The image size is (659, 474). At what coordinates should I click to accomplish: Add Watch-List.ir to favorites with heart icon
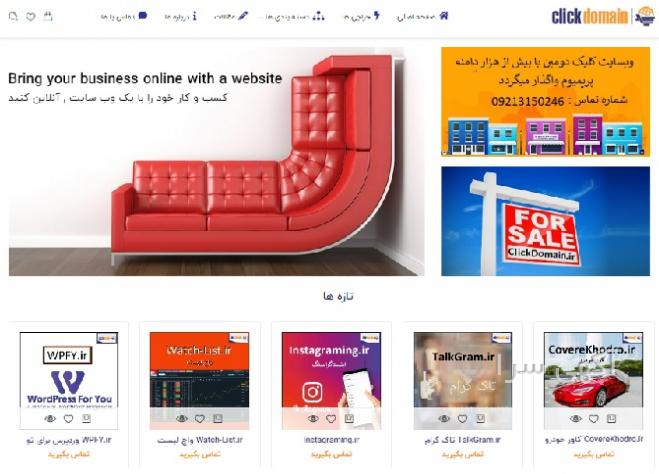200,419
